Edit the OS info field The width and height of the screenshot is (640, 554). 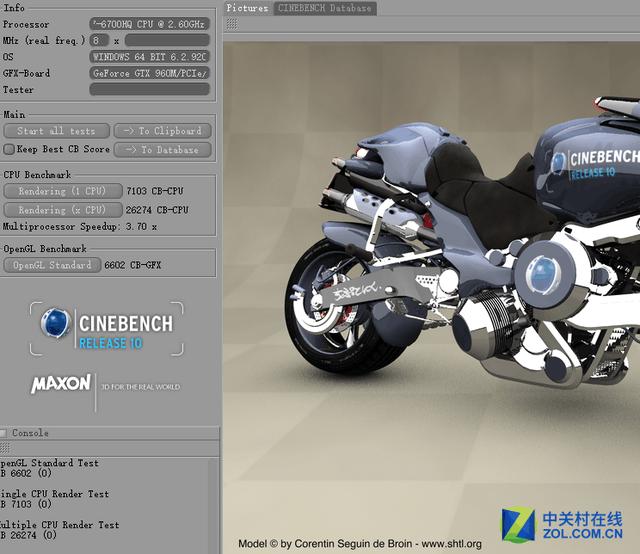149,57
